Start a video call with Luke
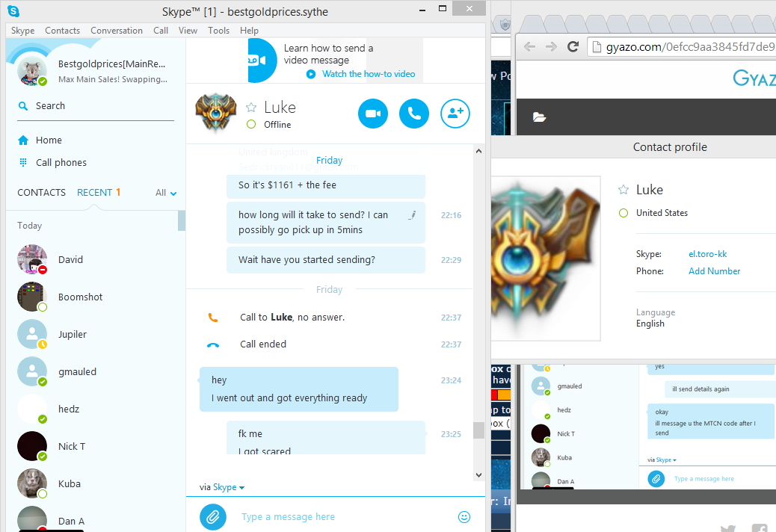The width and height of the screenshot is (776, 532). (x=372, y=114)
